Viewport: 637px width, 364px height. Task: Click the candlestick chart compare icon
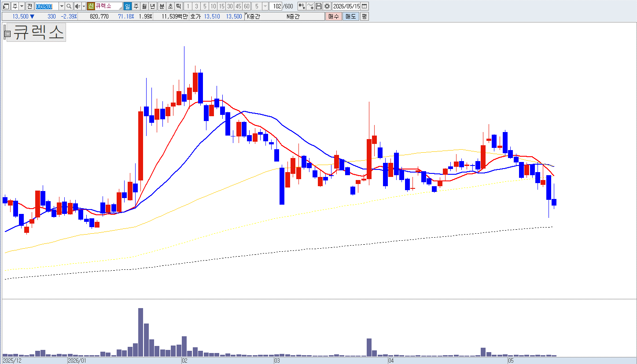click(x=302, y=6)
